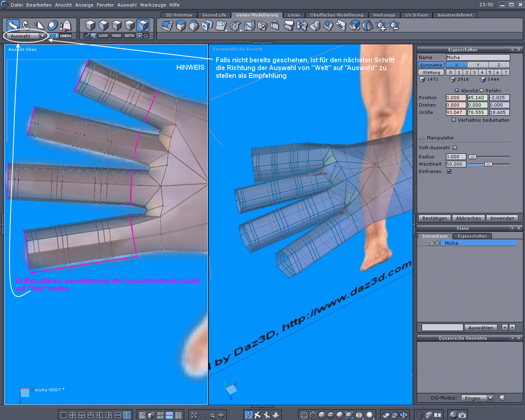Viewport: 525px width, 420px height.
Task: Click the Anwenden button
Action: (502, 218)
